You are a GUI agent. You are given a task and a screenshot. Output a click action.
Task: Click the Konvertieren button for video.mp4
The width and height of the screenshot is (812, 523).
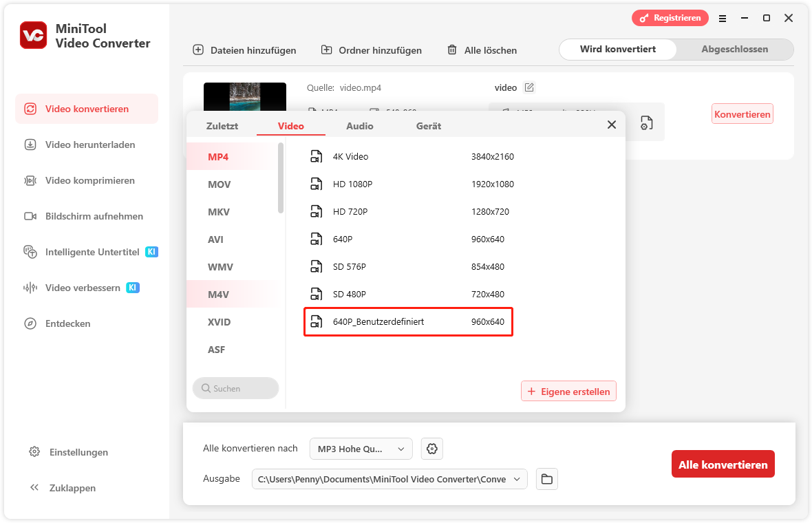click(x=742, y=114)
